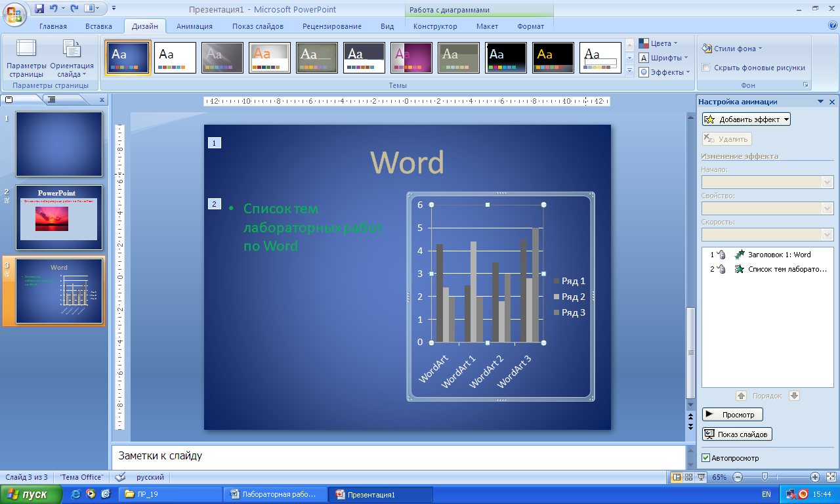Click next slide double arrow

[690, 427]
